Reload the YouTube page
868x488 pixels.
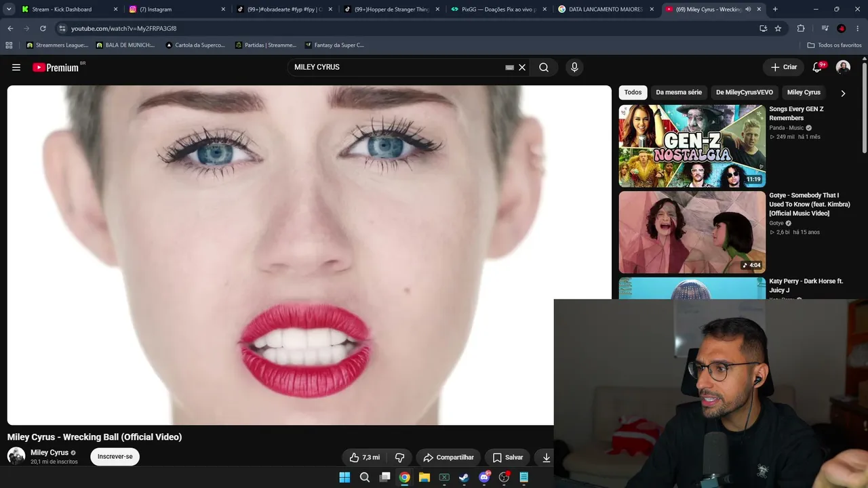pyautogui.click(x=43, y=28)
